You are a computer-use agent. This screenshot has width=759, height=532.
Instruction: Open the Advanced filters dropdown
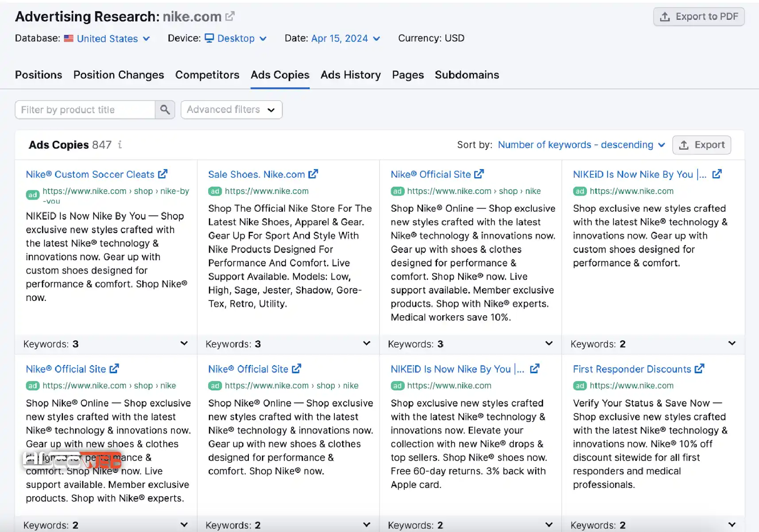click(232, 110)
